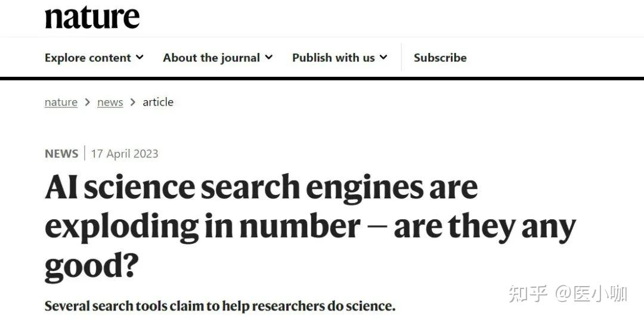Click the chevron arrow beside Explore content

140,57
